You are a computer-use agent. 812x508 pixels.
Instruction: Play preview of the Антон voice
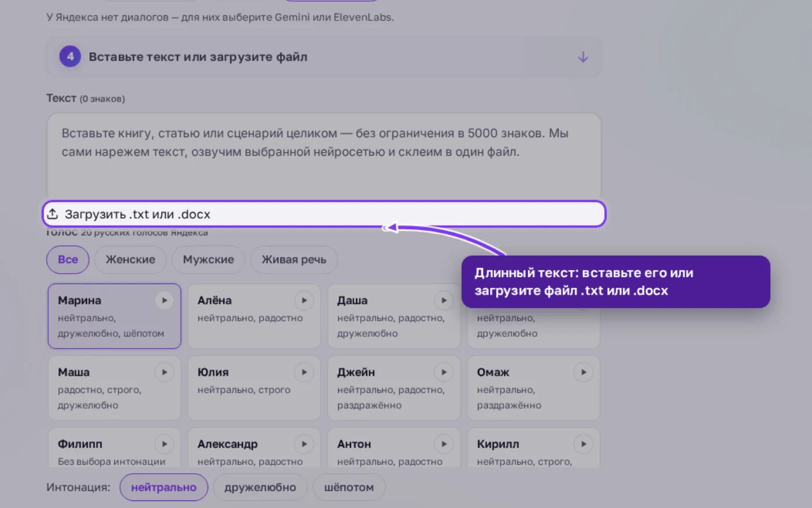444,444
